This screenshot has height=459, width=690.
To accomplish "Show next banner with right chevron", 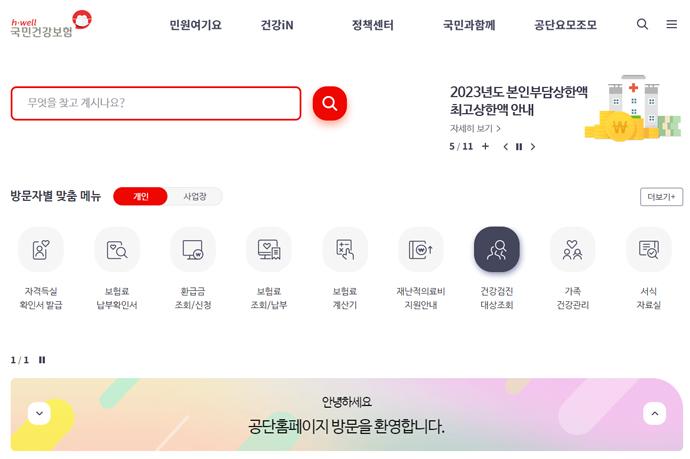I will (533, 147).
